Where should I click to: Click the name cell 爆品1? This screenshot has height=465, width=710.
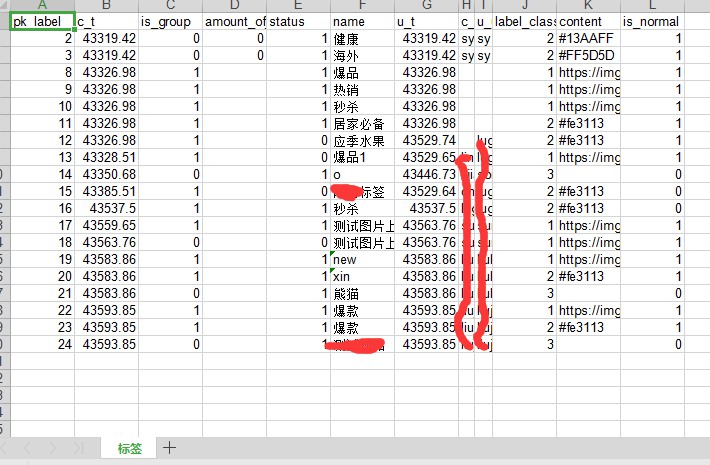[x=362, y=158]
